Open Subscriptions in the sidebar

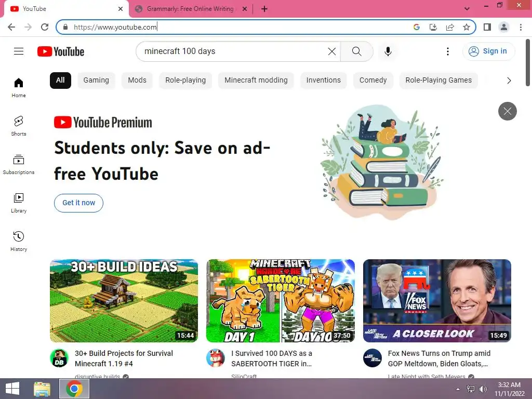(19, 165)
